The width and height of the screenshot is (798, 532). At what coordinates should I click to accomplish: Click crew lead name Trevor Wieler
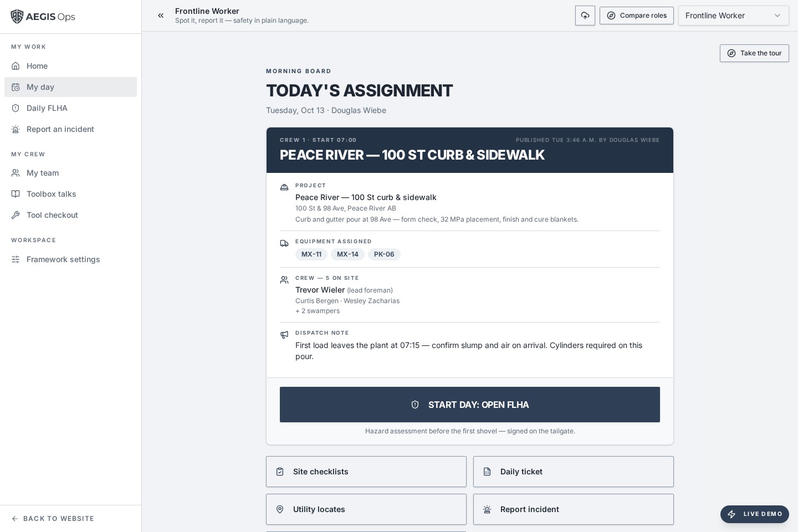pyautogui.click(x=320, y=290)
